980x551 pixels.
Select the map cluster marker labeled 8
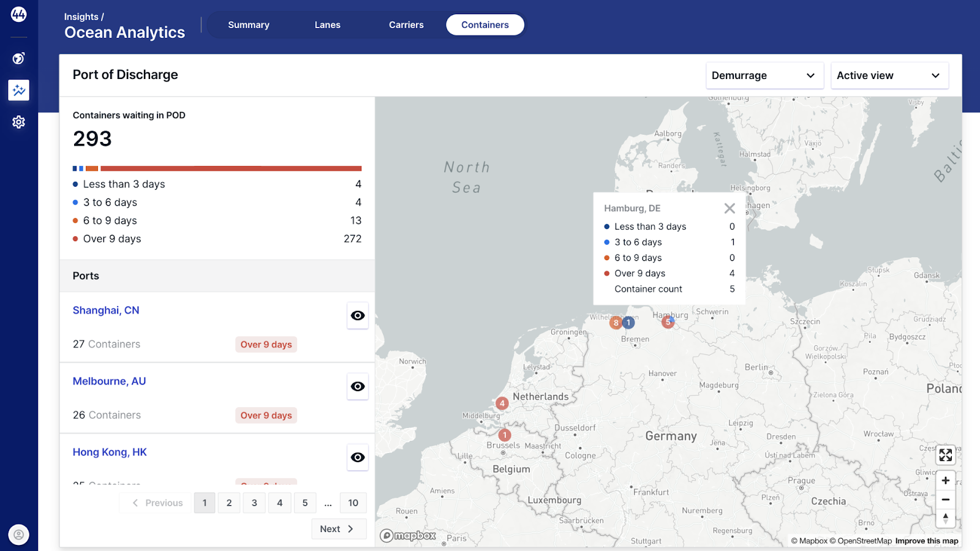(616, 323)
